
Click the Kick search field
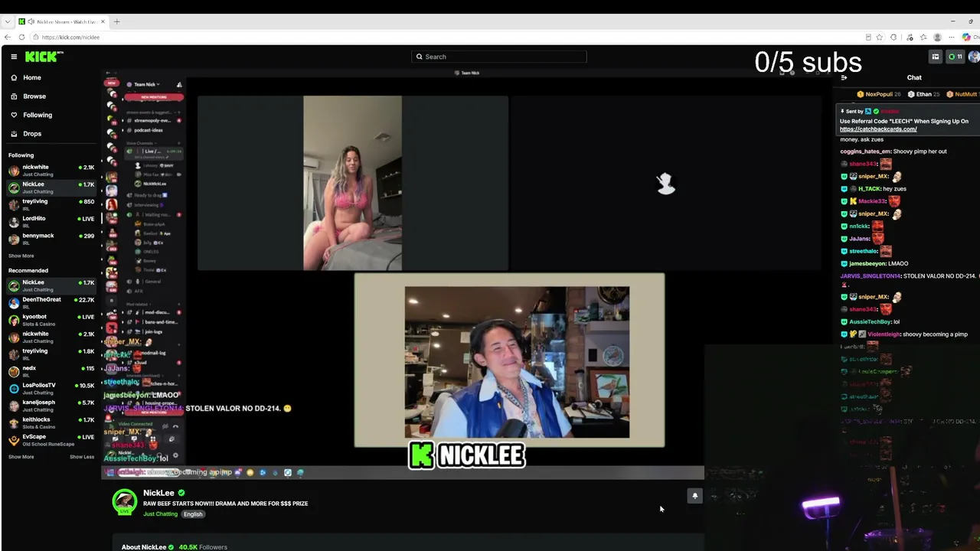[x=499, y=57]
